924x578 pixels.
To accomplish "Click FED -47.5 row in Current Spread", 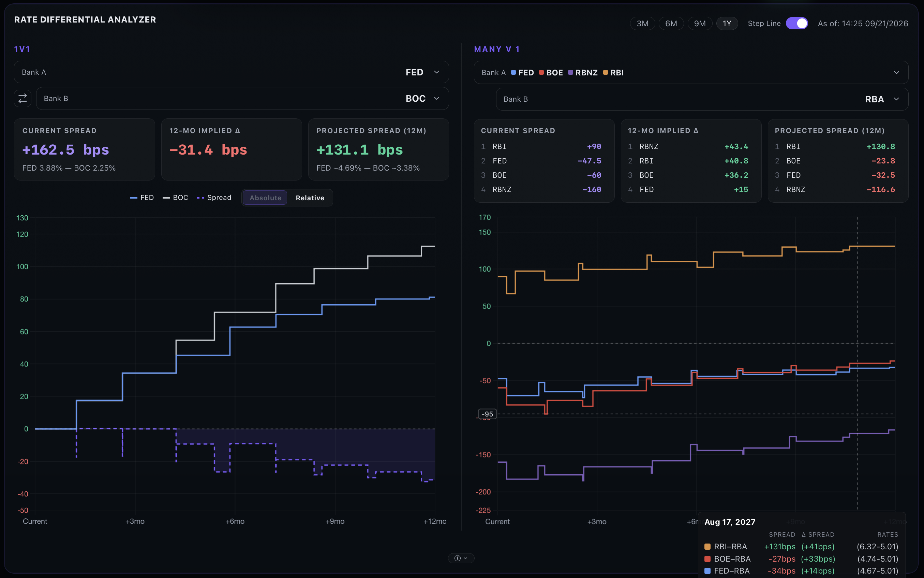I will tap(541, 161).
